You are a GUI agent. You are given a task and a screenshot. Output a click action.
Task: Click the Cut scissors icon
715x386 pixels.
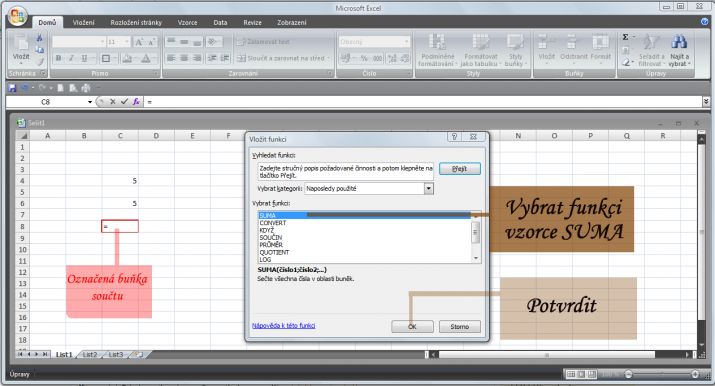[39, 39]
